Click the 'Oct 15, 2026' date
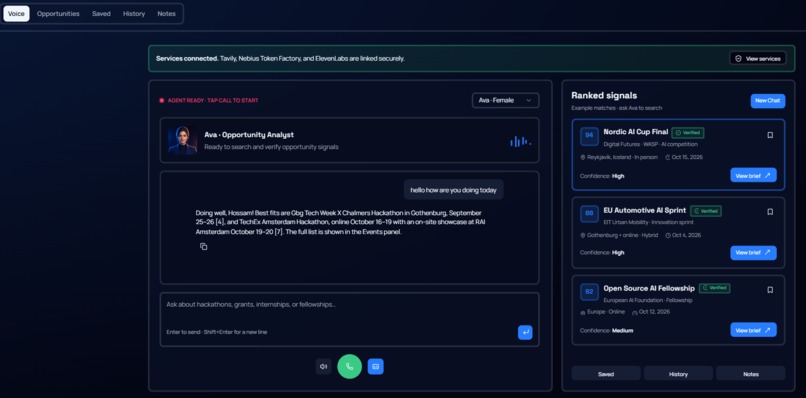 [x=687, y=157]
